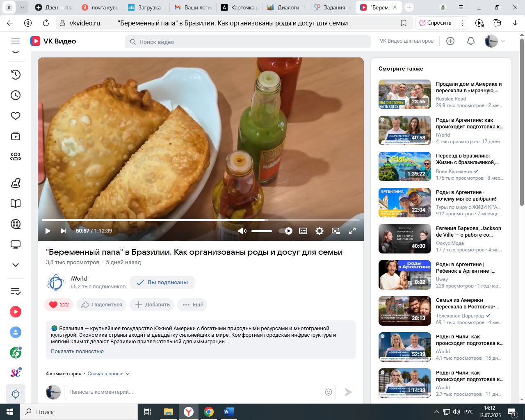Expand comment sorting Сначала новые dropdown
This screenshot has width=525, height=420.
(x=108, y=374)
